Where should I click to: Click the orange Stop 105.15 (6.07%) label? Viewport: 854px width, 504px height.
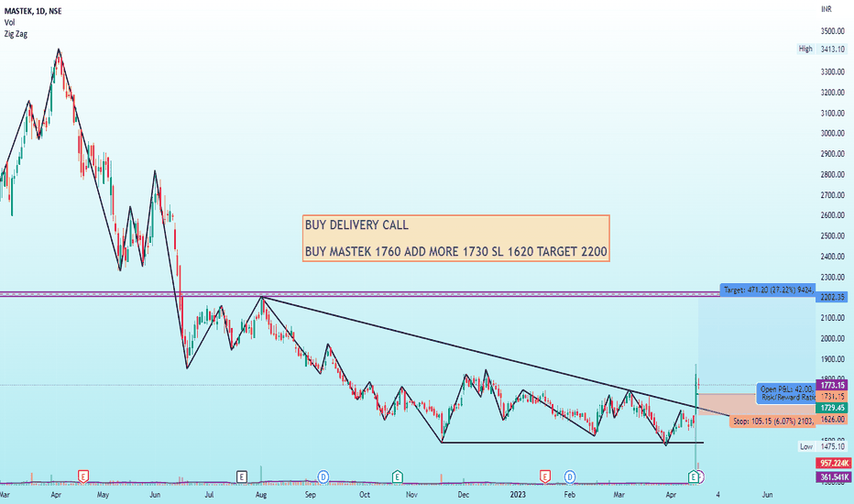pos(772,421)
